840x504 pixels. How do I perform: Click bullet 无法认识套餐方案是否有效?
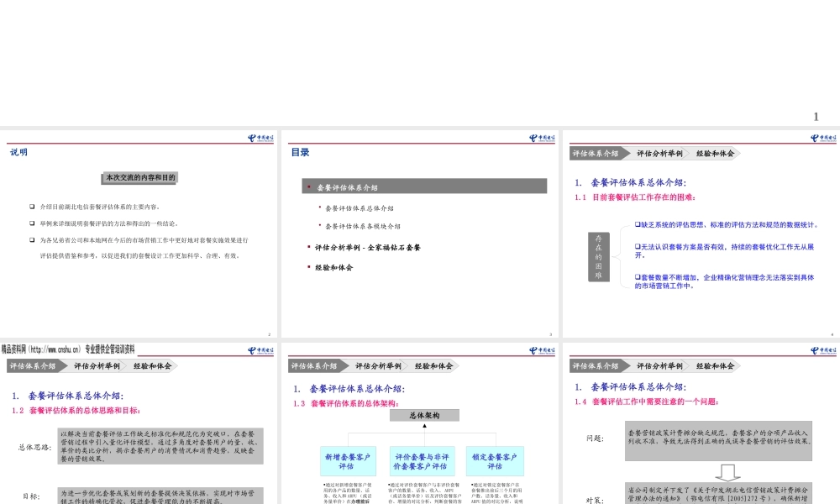[x=724, y=250]
